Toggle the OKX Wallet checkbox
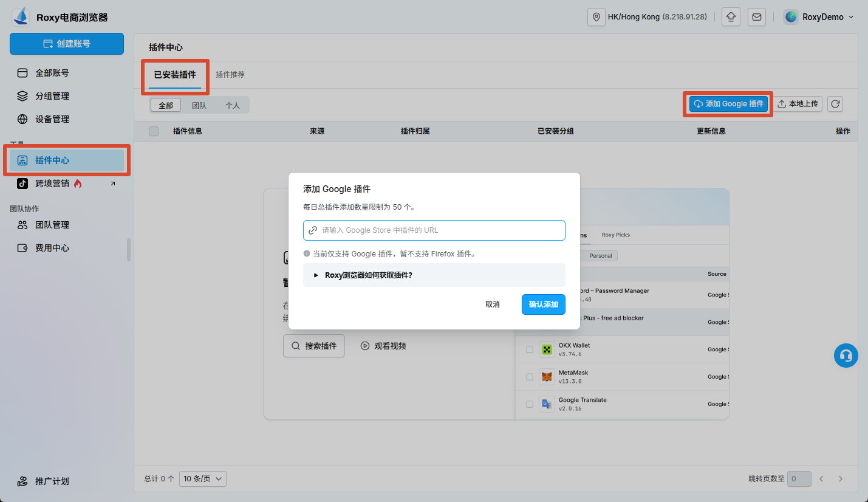The height and width of the screenshot is (502, 868). coord(530,349)
